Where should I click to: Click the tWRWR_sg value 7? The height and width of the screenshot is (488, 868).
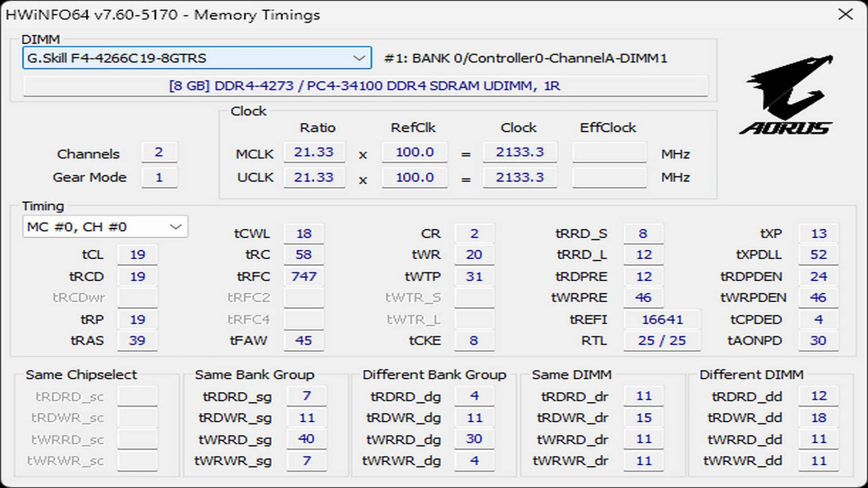[x=306, y=460]
